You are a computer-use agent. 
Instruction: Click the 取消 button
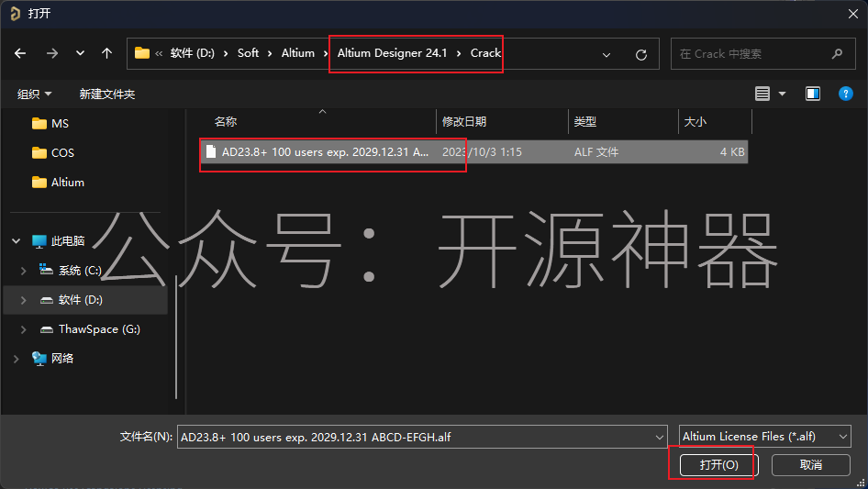(x=810, y=464)
